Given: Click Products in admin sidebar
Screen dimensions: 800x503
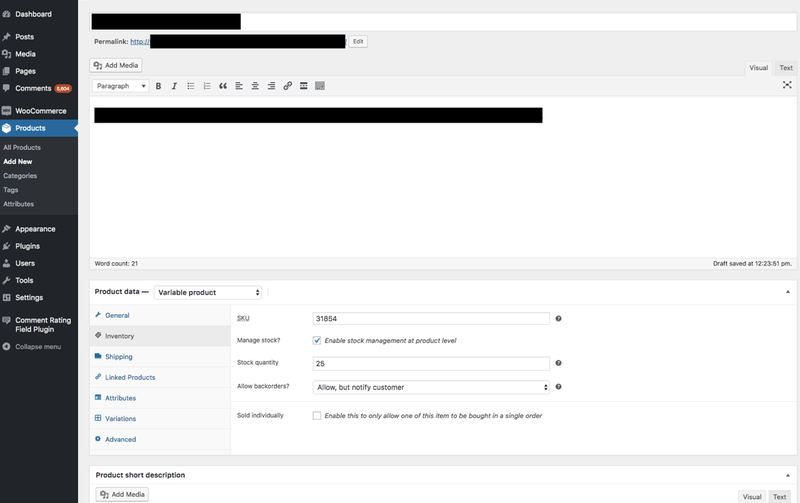Looking at the screenshot, I should point(39,128).
